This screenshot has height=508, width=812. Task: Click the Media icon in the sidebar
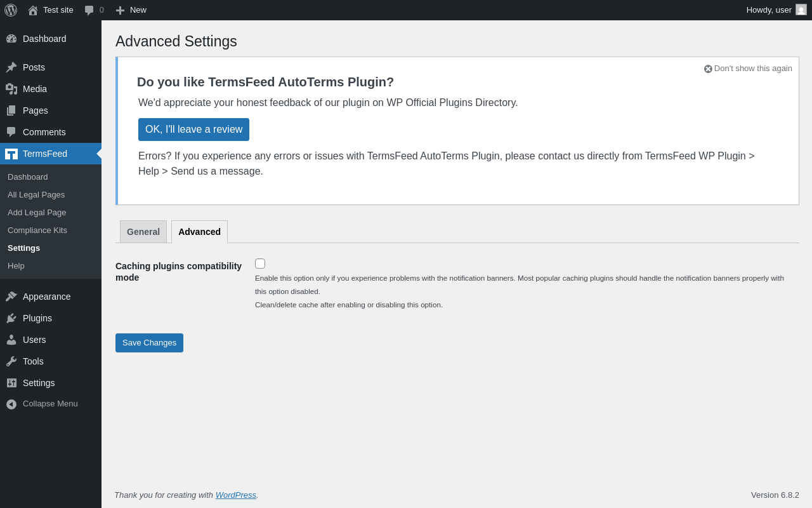11,89
